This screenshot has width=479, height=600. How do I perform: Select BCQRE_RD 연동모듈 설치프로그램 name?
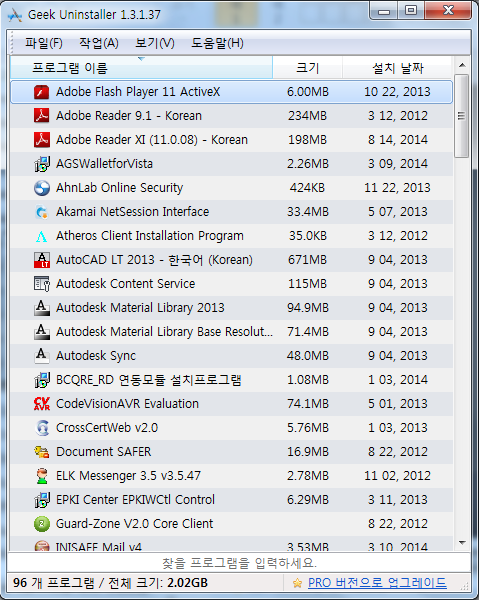(x=148, y=380)
